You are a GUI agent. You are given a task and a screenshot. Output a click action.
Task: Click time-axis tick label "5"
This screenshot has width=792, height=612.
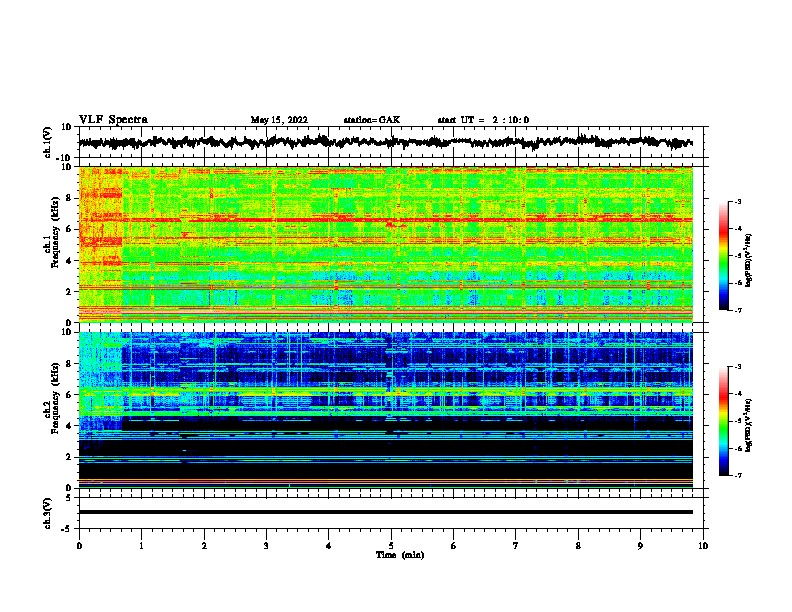[391, 546]
